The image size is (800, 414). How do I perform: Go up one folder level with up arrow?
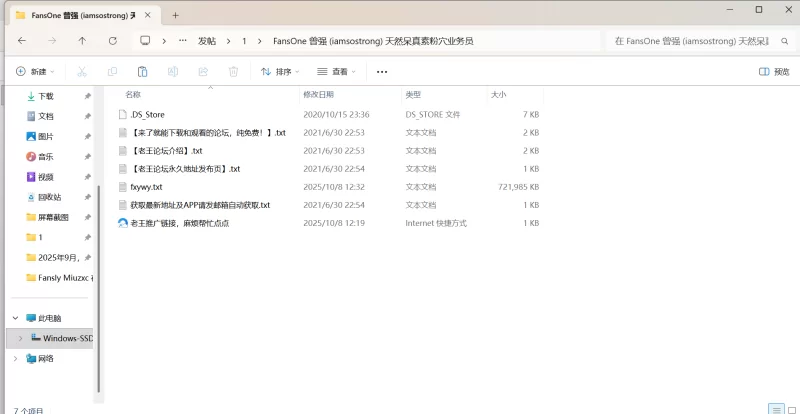[x=82, y=41]
